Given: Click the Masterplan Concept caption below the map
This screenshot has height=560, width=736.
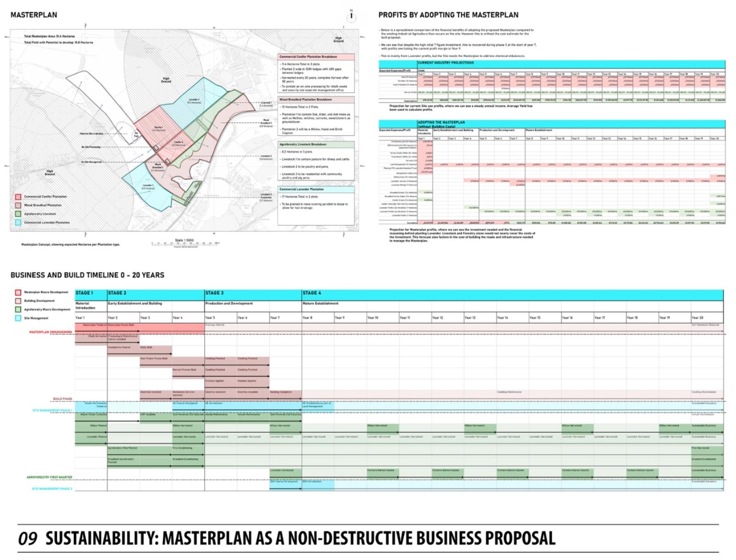Looking at the screenshot, I should [x=70, y=244].
